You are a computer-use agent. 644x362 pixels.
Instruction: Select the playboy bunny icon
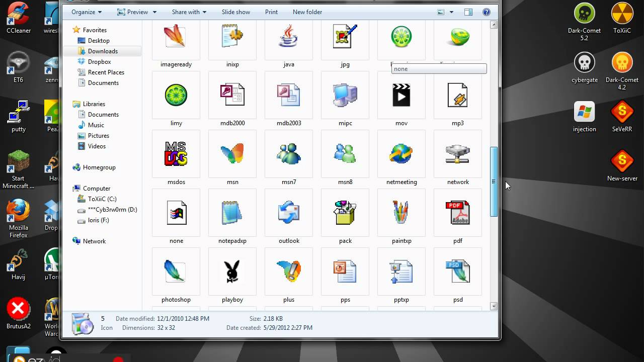(x=232, y=271)
